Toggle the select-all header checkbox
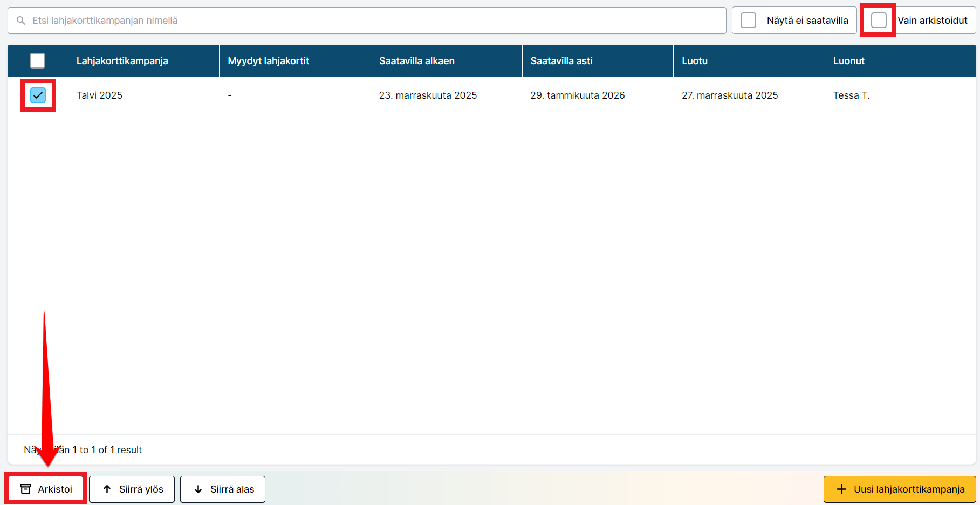The width and height of the screenshot is (980, 505). coord(38,61)
